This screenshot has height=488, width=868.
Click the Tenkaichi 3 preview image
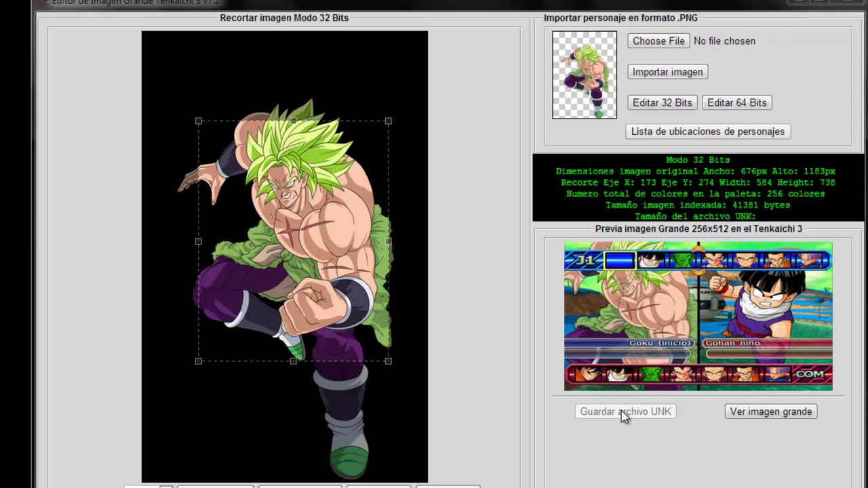click(x=698, y=316)
